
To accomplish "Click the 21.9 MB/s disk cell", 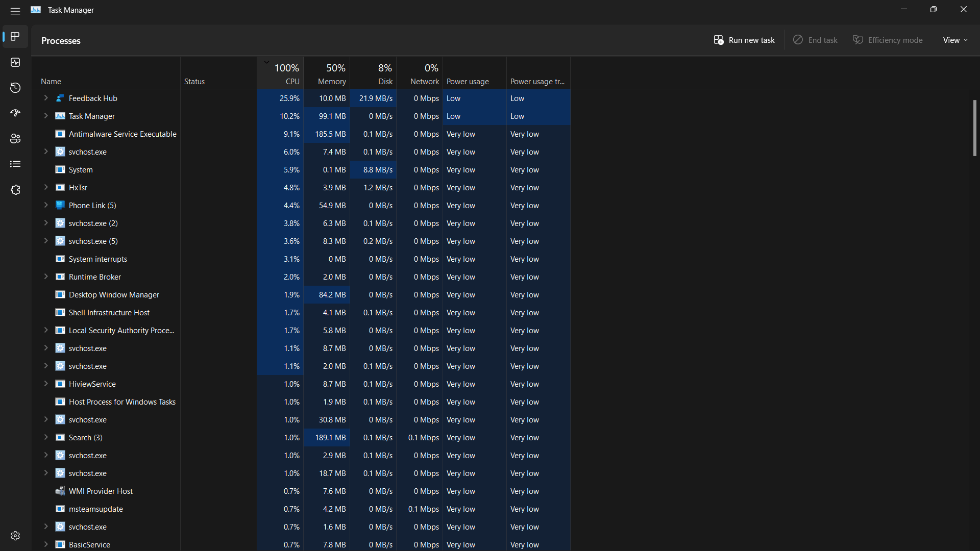I will point(373,98).
